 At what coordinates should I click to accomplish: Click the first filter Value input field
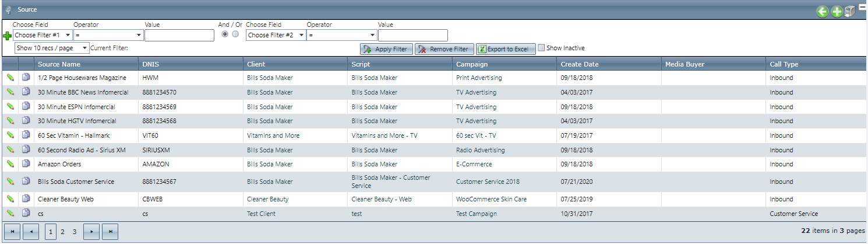[x=179, y=36]
